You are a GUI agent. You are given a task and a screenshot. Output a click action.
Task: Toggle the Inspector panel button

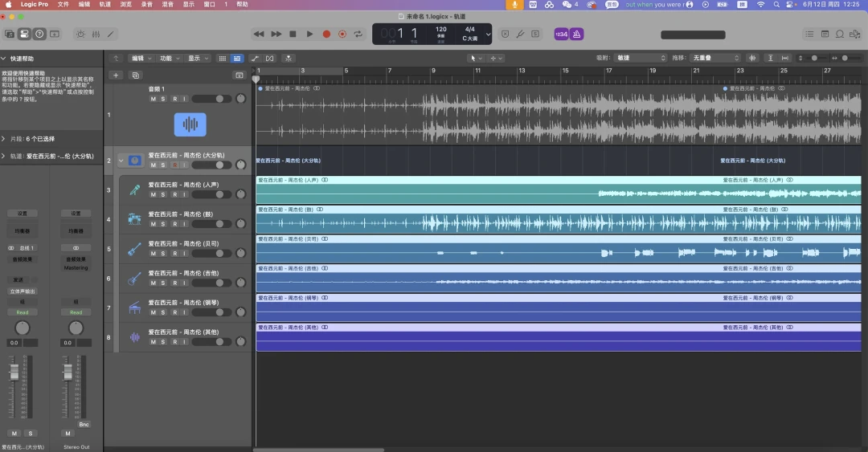24,35
